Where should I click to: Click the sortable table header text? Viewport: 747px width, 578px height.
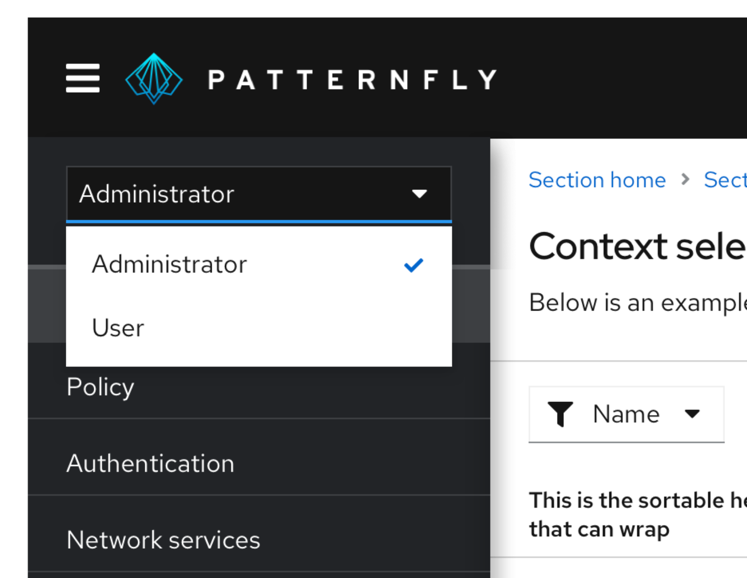[x=638, y=513]
